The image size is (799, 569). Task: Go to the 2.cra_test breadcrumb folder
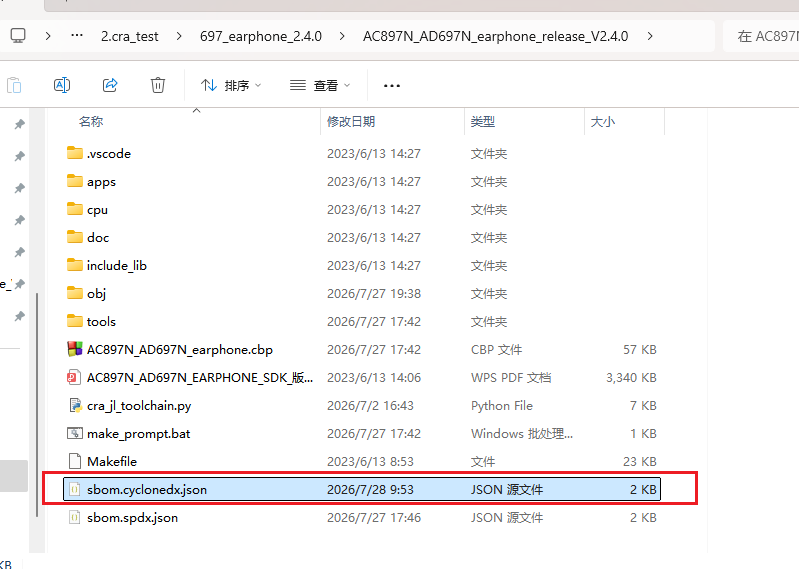129,36
